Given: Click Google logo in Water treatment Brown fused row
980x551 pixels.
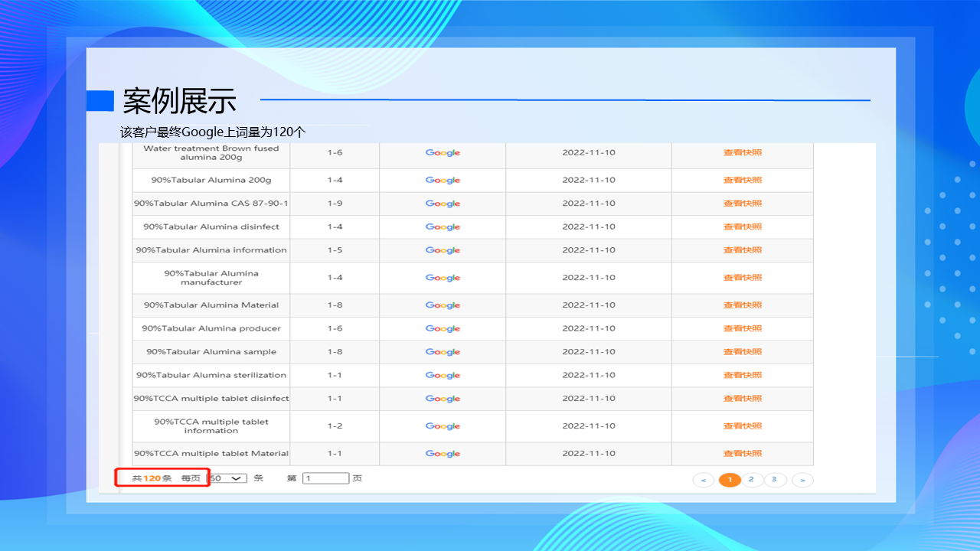Looking at the screenshot, I should pyautogui.click(x=443, y=153).
